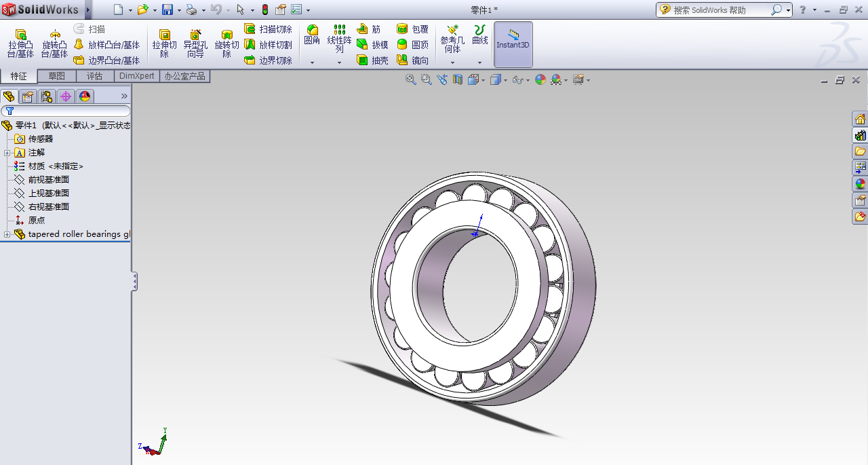Image resolution: width=868 pixels, height=465 pixels.
Task: Click the 筋 rib tool
Action: (x=369, y=29)
